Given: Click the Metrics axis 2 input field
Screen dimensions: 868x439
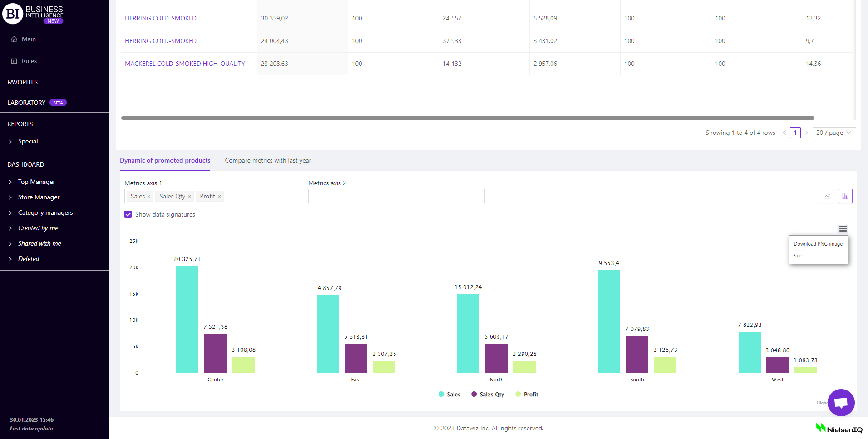Looking at the screenshot, I should point(396,197).
